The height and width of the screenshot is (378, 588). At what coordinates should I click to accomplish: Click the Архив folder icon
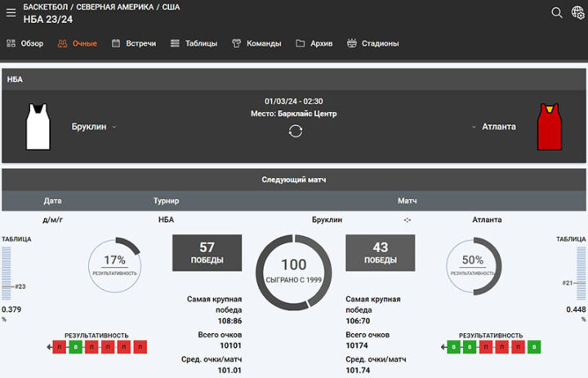click(x=301, y=43)
